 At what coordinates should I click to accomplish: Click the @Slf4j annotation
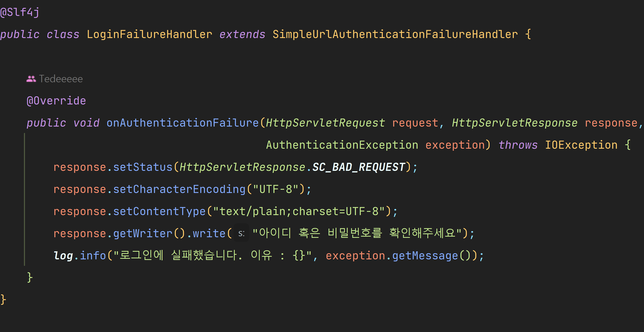pyautogui.click(x=20, y=12)
